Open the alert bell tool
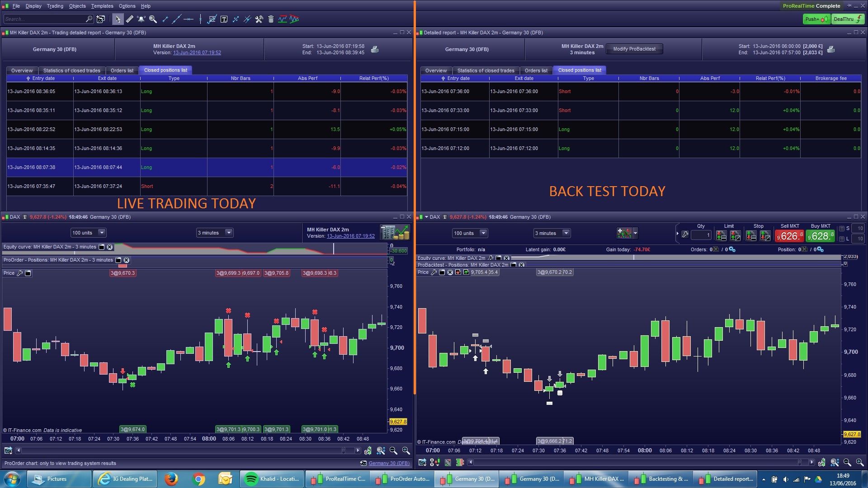The width and height of the screenshot is (868, 488). [x=141, y=19]
